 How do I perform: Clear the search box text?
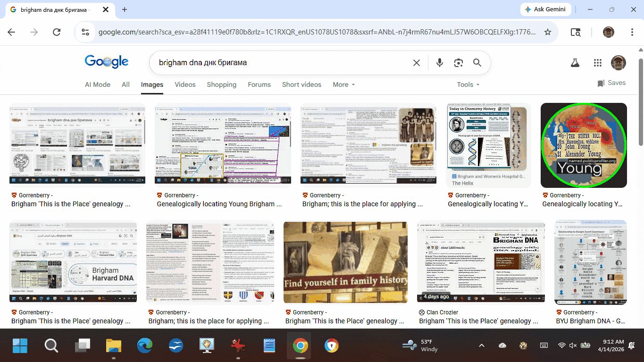click(417, 63)
